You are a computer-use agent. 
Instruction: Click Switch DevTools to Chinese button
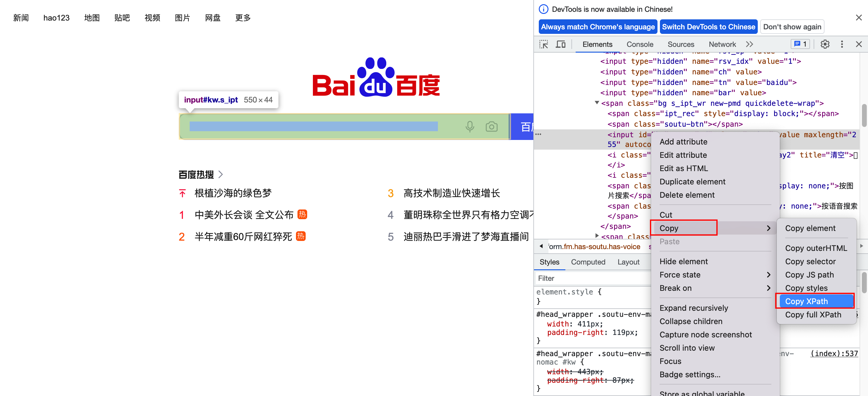coord(708,27)
